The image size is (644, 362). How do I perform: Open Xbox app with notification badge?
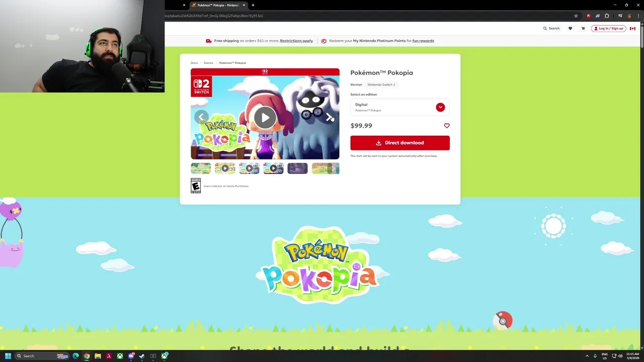tap(165, 356)
